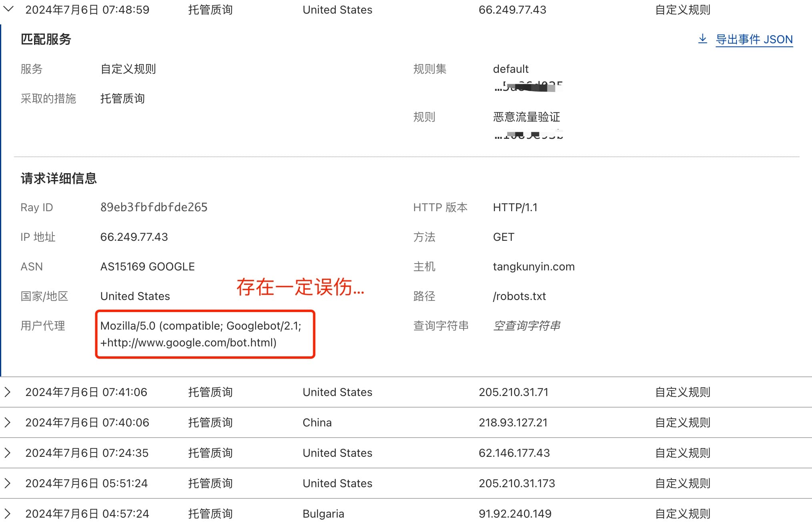The image size is (812, 528).
Task: Collapse the expanded 07:48:59 event row
Action: click(8, 9)
